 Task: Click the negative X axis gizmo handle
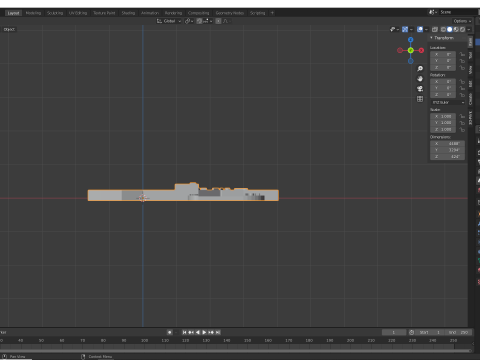pos(400,50)
